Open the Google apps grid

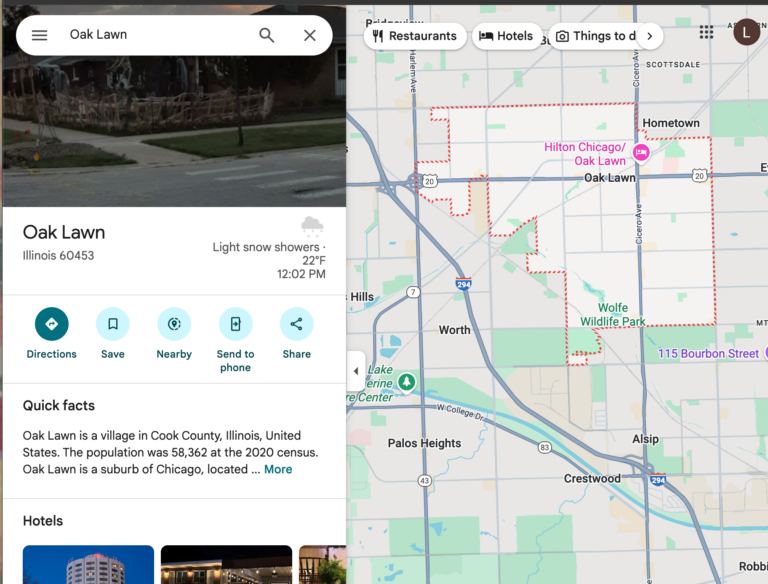(x=706, y=32)
